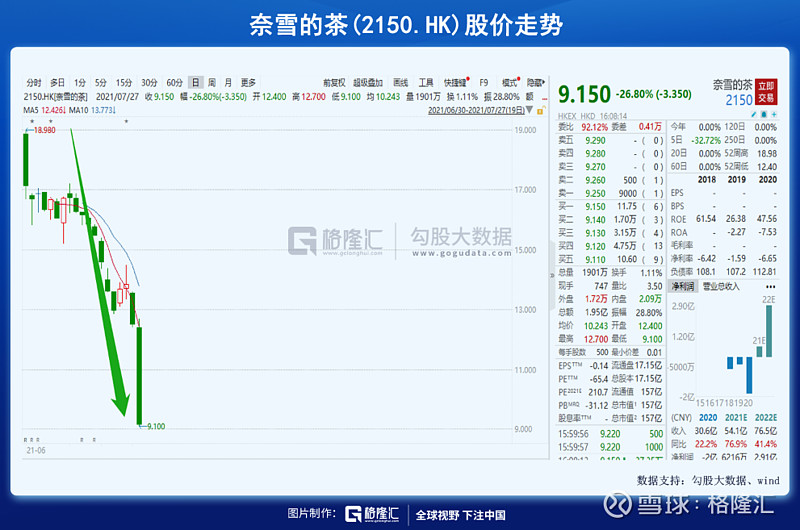Click the 委比 92.12% value
Viewport: 800px width, 530px height.
point(594,127)
